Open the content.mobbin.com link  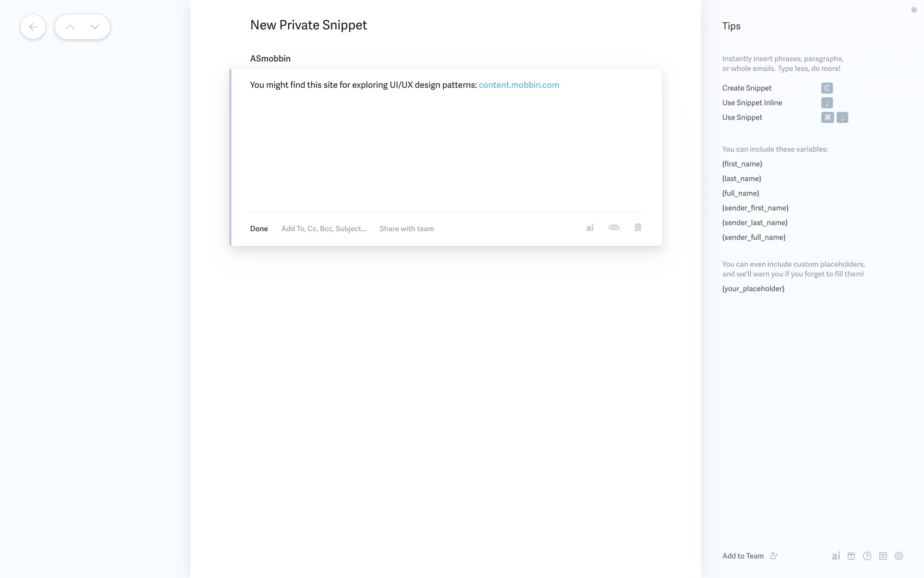coord(519,85)
